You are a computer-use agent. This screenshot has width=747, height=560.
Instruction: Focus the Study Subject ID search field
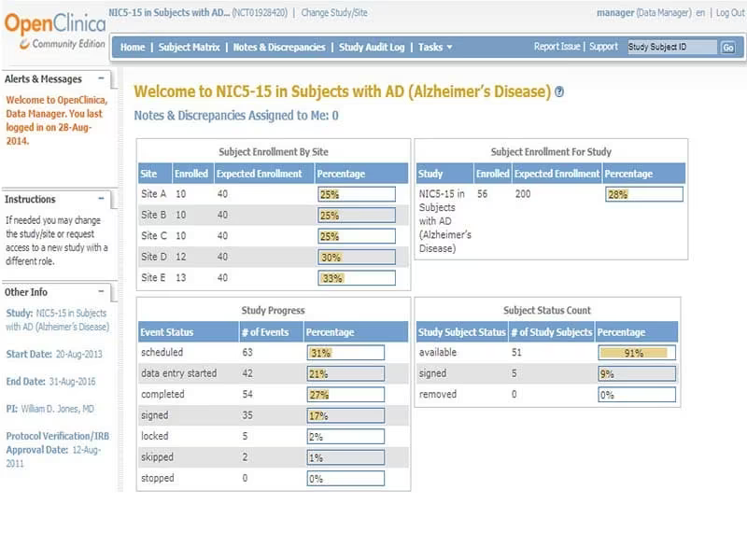click(x=671, y=47)
